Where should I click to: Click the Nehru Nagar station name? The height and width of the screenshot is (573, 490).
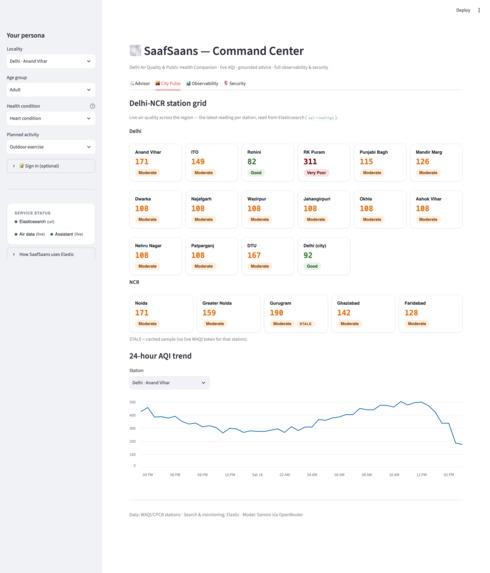click(148, 246)
